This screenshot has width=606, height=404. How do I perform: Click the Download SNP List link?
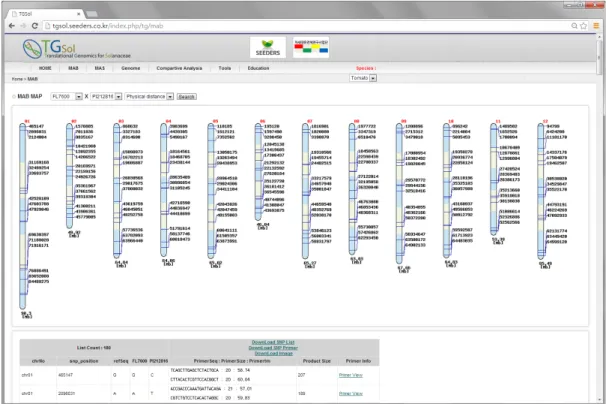click(273, 342)
